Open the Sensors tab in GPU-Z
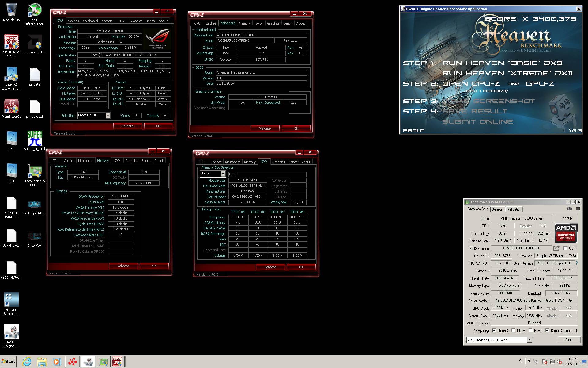This screenshot has height=368, width=588. (498, 209)
